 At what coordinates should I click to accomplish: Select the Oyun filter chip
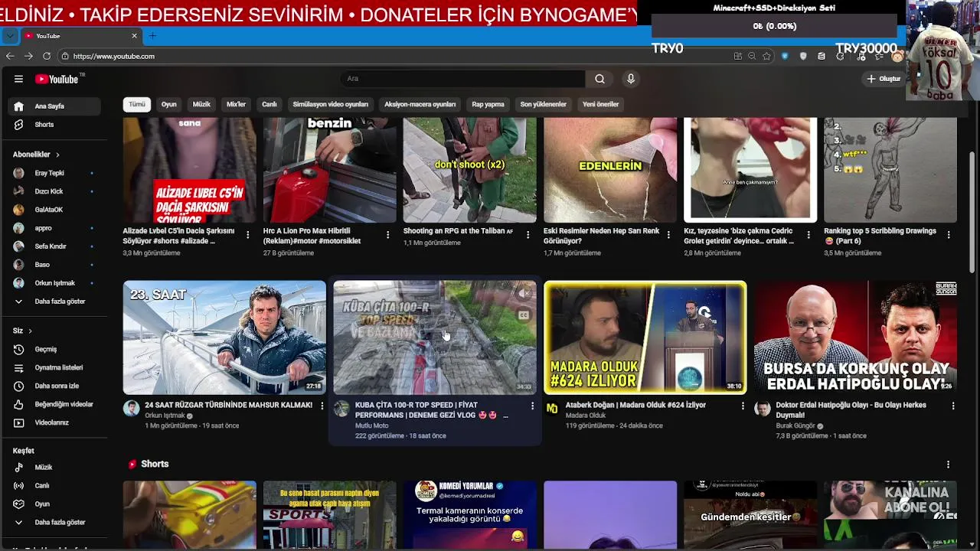tap(169, 104)
